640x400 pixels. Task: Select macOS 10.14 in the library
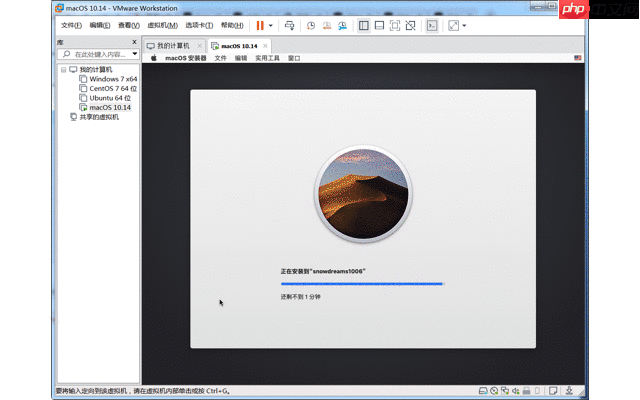pyautogui.click(x=110, y=107)
